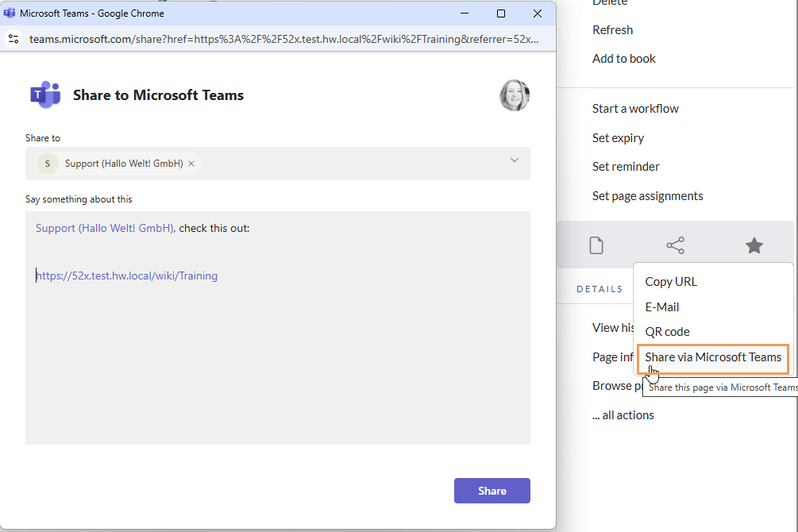798x532 pixels.
Task: Click the star favorite icon
Action: coord(754,245)
